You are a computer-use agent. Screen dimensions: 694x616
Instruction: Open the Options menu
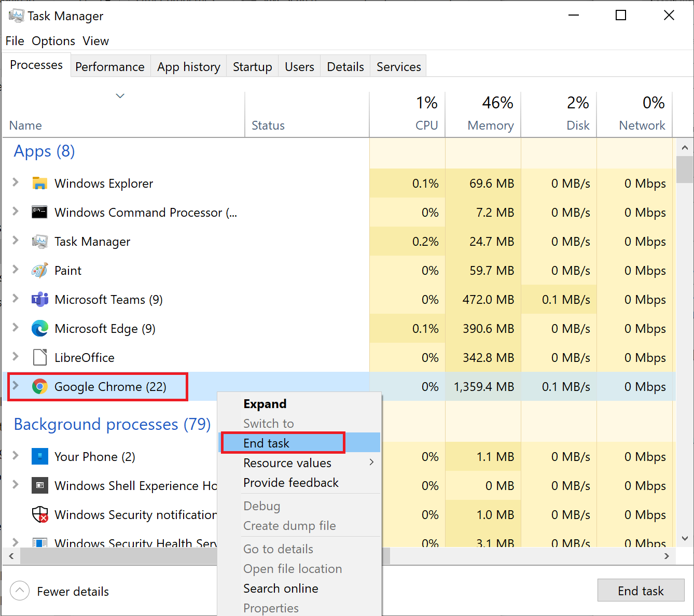coord(53,40)
